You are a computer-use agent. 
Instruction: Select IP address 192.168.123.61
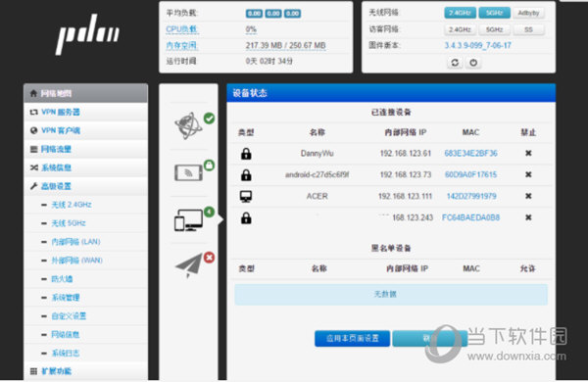(406, 153)
